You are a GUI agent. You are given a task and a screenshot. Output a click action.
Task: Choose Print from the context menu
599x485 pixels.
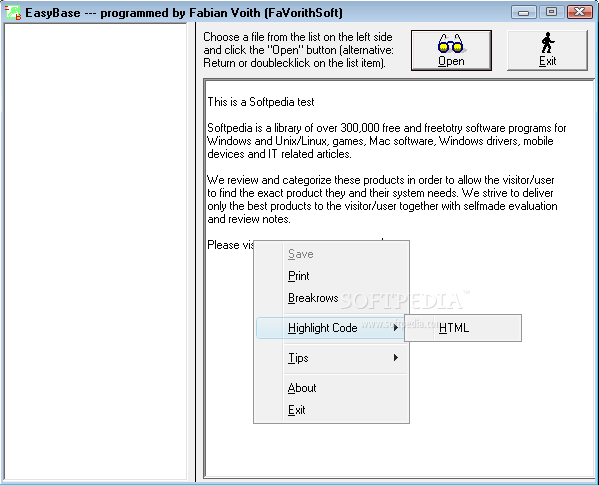(x=332, y=276)
